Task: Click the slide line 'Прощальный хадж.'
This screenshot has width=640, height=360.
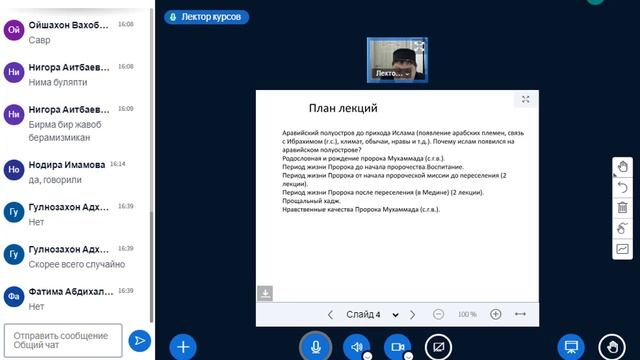Action: [311, 201]
